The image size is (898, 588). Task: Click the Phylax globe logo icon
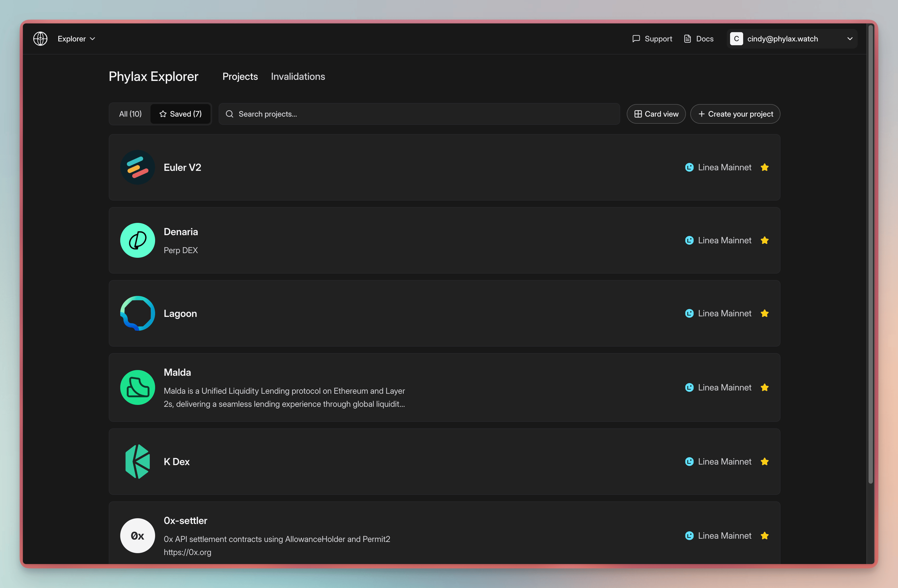coord(40,38)
